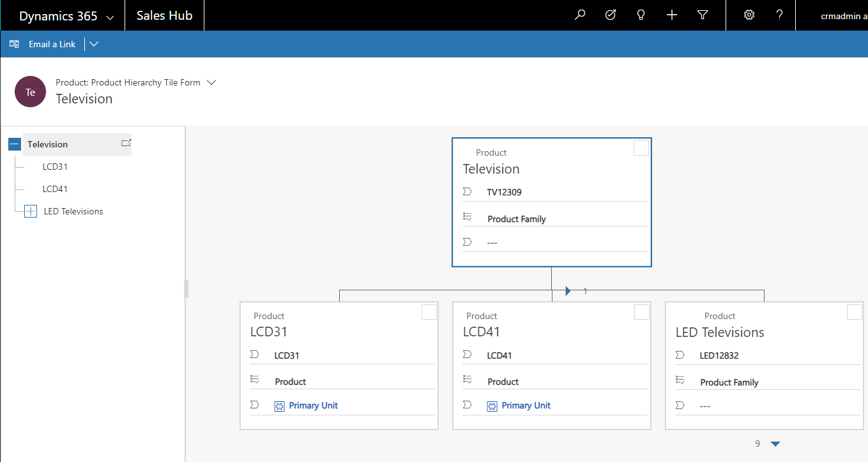Open Primary Unit link on LCD31 tile
Image resolution: width=868 pixels, height=462 pixels.
coord(313,405)
